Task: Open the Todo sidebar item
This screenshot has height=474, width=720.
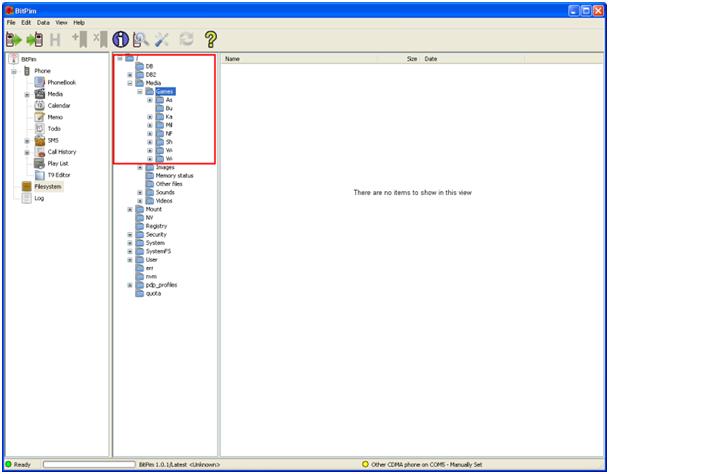Action: coord(54,129)
